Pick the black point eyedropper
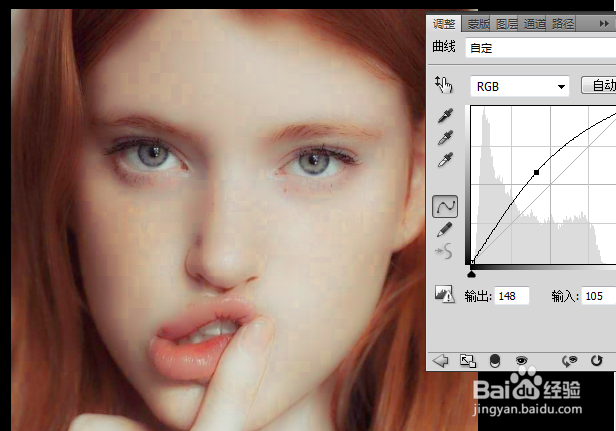Image resolution: width=616 pixels, height=431 pixels. [x=445, y=116]
